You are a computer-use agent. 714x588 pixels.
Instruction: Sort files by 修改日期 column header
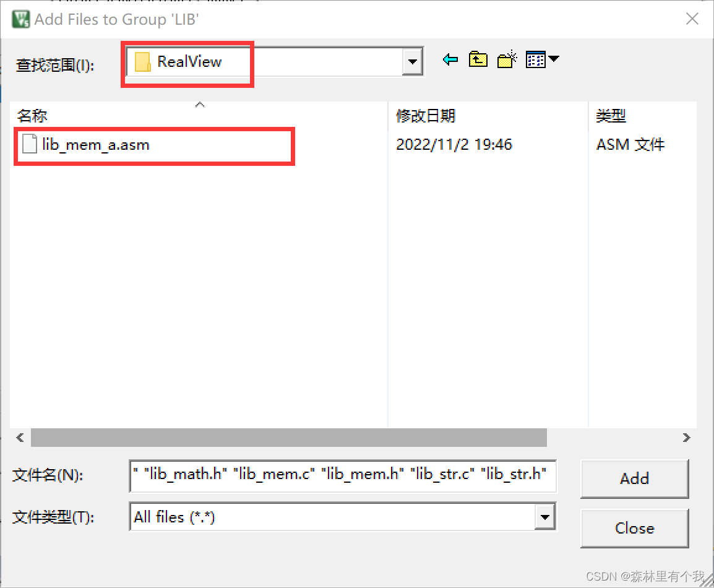pos(488,116)
